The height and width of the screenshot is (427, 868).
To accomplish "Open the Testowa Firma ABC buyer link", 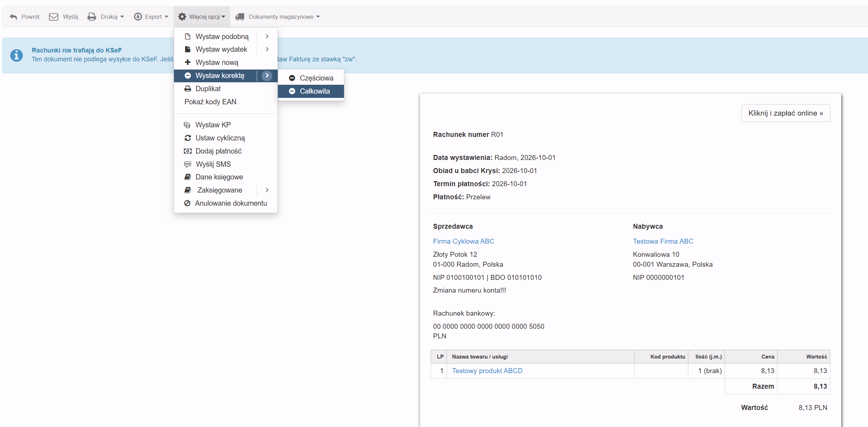I will click(663, 241).
